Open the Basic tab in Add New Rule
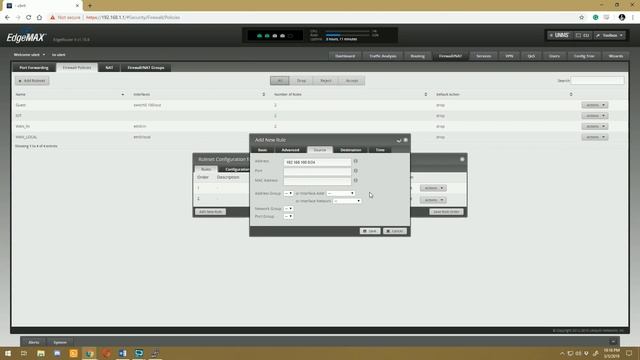The image size is (640, 360). click(x=262, y=150)
